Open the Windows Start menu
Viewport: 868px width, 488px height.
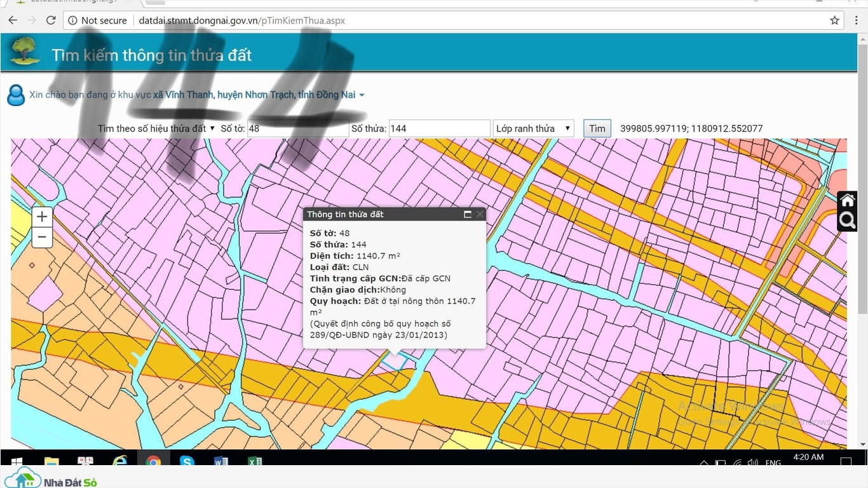pyautogui.click(x=17, y=462)
